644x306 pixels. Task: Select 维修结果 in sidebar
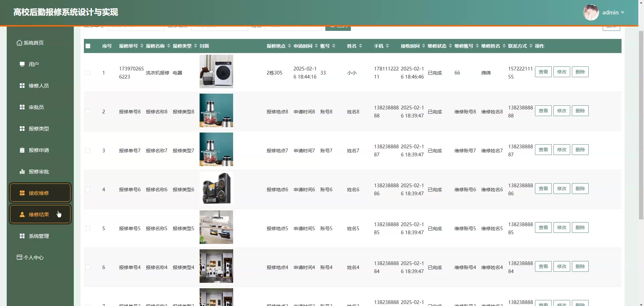pyautogui.click(x=40, y=214)
